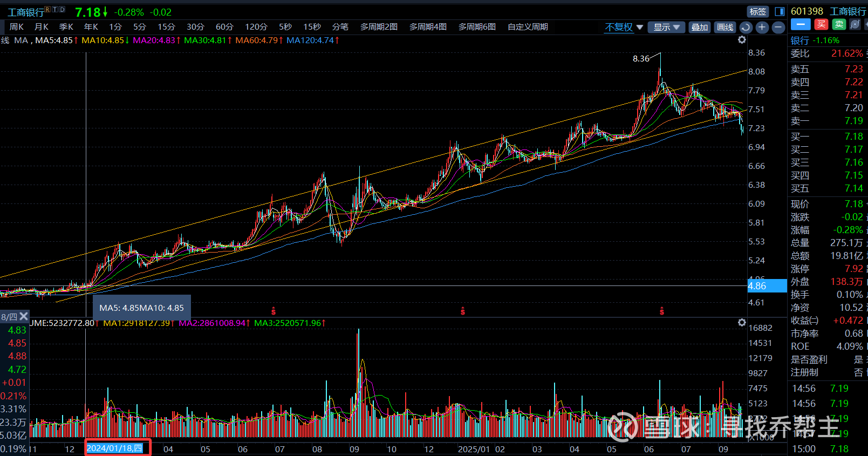Zoom in chart with plus icon
Screen dimensions: 868x456
click(762, 27)
